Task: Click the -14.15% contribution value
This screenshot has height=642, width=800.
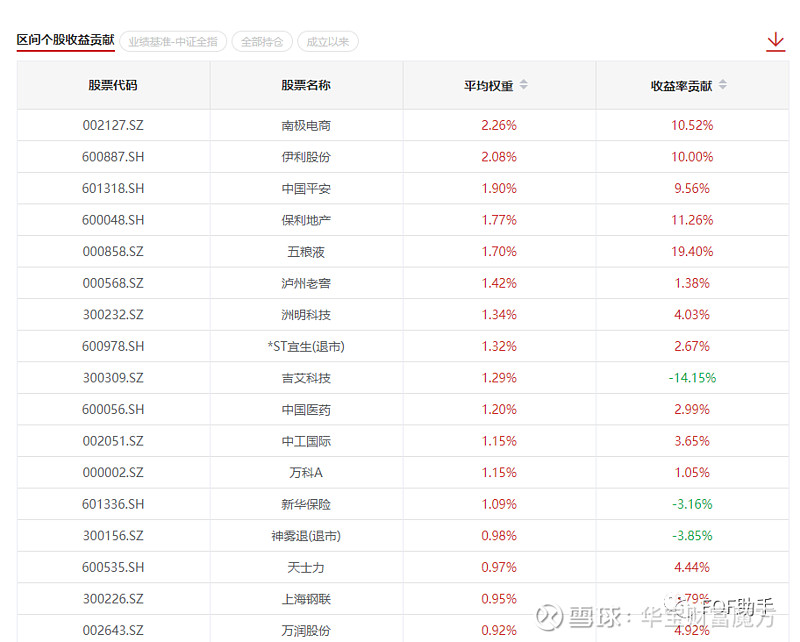Action: click(692, 378)
